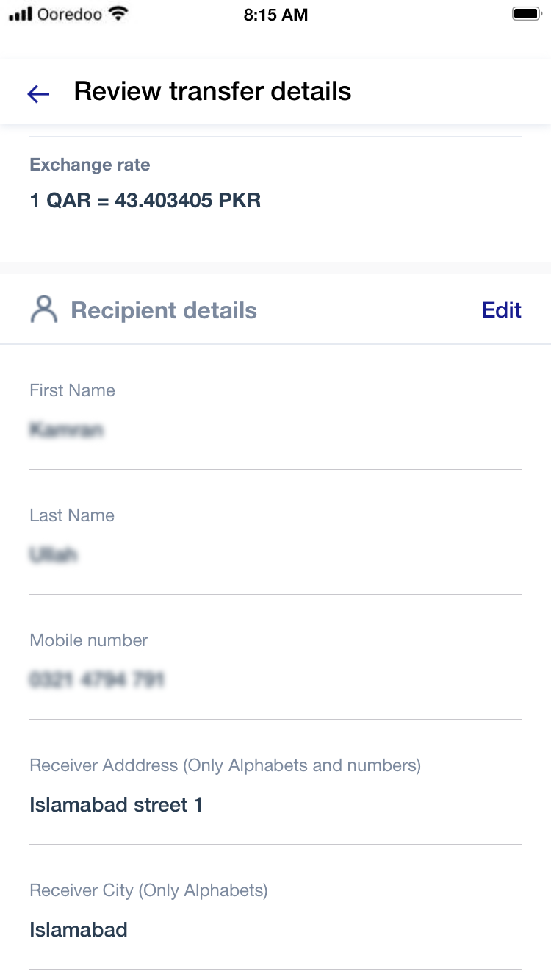Tap the blurred First Name value
This screenshot has height=980, width=551.
point(66,429)
